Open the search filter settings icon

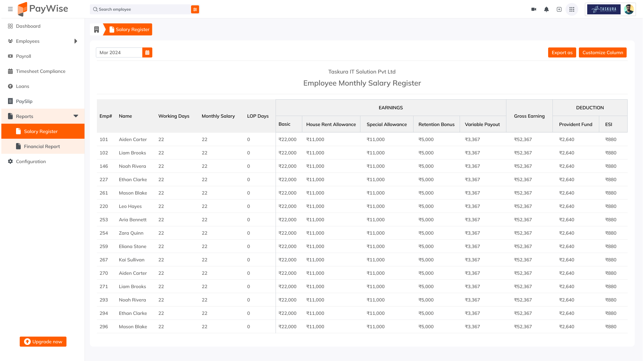(195, 9)
